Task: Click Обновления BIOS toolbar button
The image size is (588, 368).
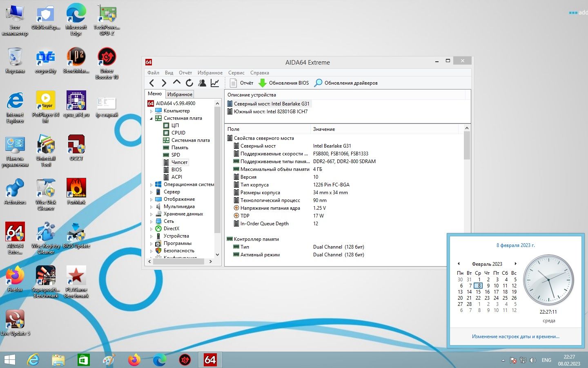Action: (x=284, y=83)
